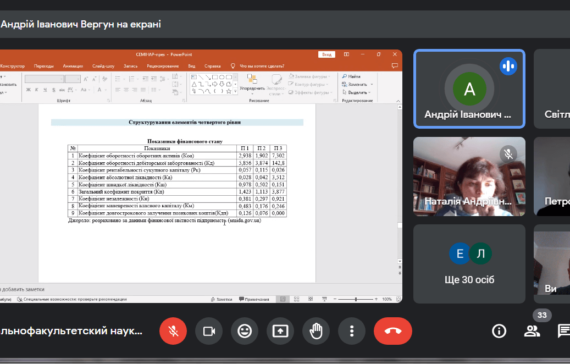Open the 'Ще 30 осіб' tile
This screenshot has height=364, width=570.
tap(469, 264)
